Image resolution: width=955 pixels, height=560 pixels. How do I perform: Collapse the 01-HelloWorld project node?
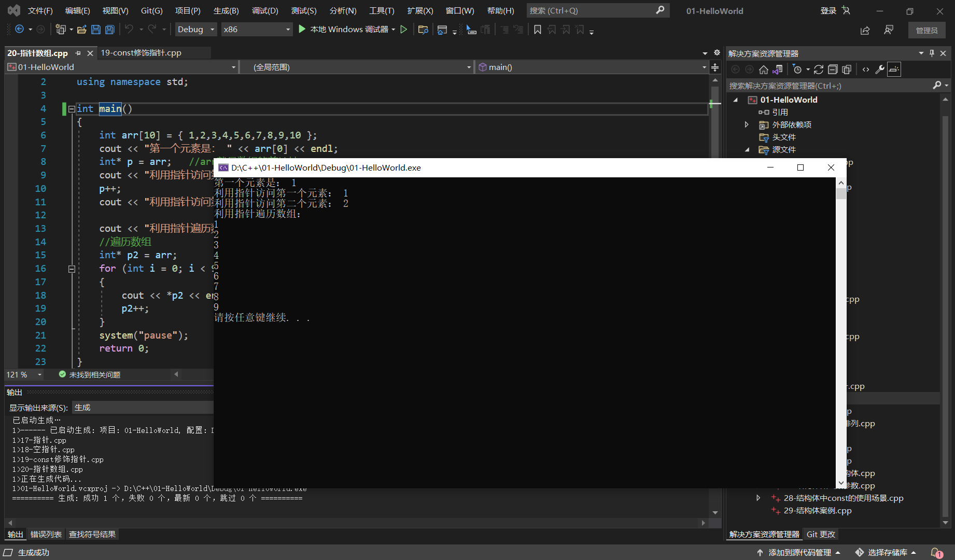(736, 100)
